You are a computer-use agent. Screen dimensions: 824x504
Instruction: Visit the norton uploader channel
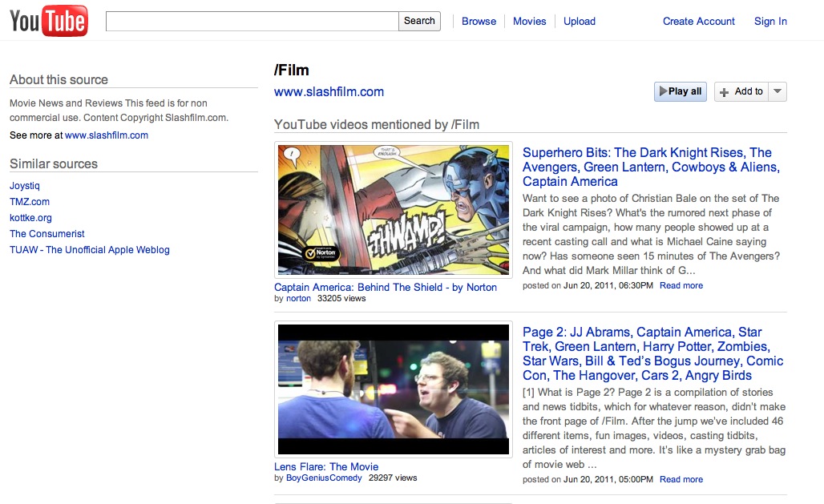[298, 299]
